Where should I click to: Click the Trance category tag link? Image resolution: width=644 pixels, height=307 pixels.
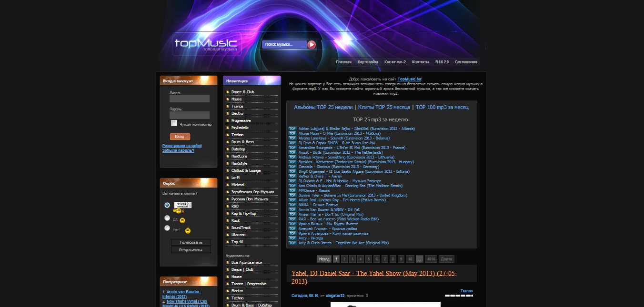pyautogui.click(x=466, y=291)
